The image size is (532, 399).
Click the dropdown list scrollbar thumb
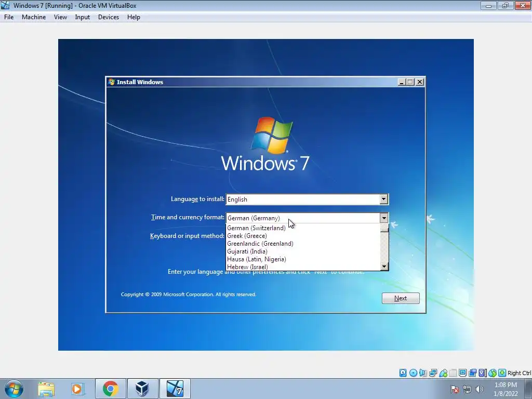click(x=384, y=230)
